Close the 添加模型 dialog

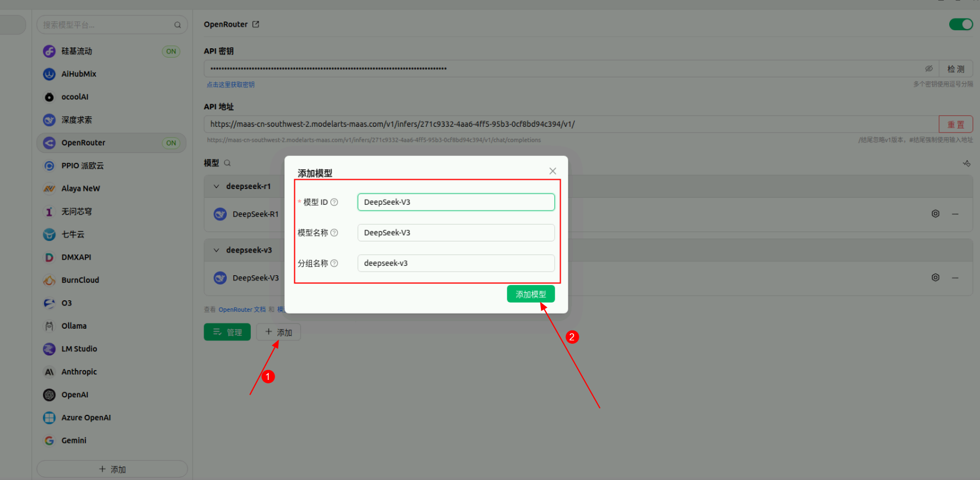[553, 171]
